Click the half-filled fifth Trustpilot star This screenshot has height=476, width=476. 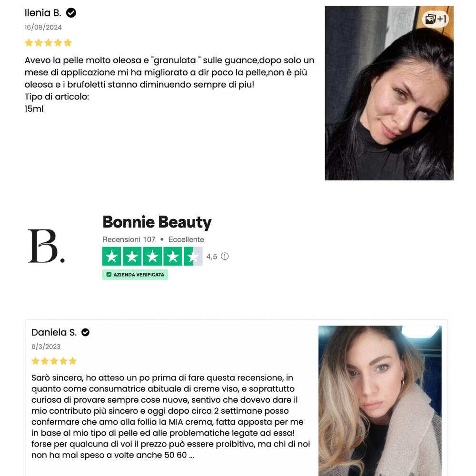coord(193,257)
